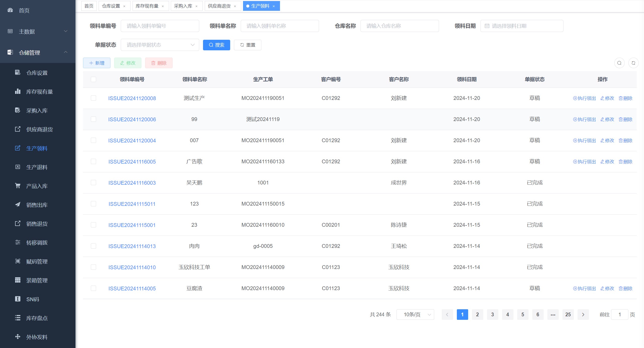Check the row ISSUE20241114013 checkbox

[x=93, y=246]
